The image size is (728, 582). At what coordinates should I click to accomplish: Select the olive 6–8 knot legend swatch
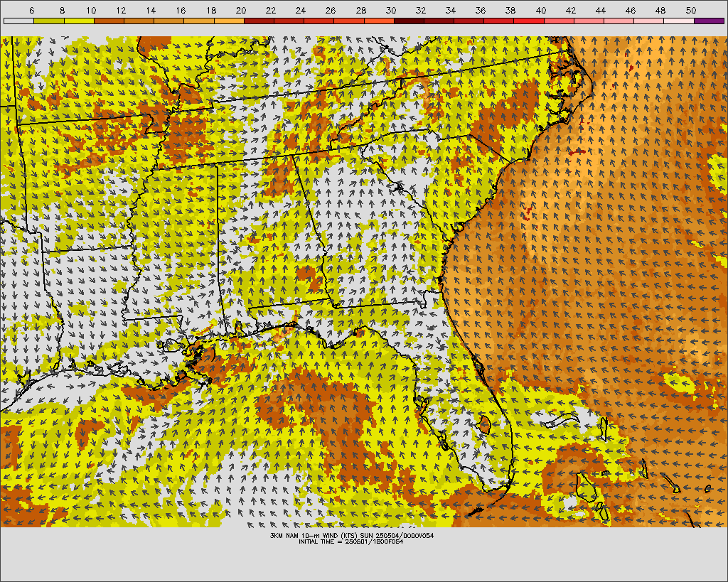(x=49, y=21)
